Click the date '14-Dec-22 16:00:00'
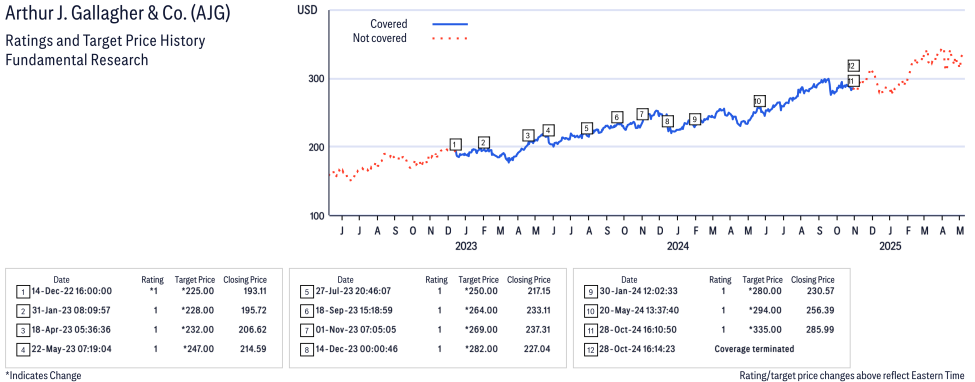The image size is (975, 382). pos(72,291)
